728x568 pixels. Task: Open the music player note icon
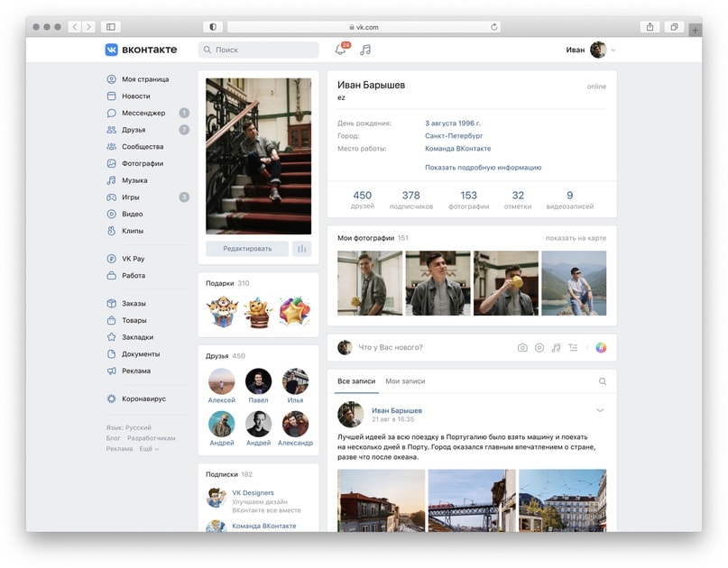[365, 50]
